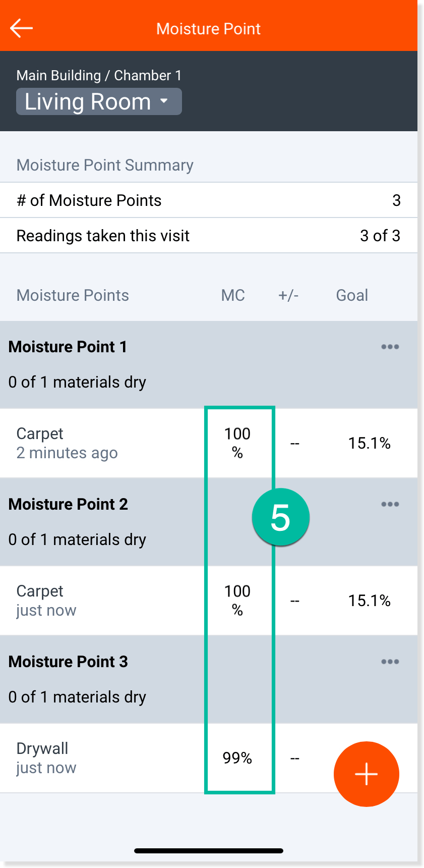Open the Drywall reading row
This screenshot has width=424, height=868.
(x=46, y=758)
